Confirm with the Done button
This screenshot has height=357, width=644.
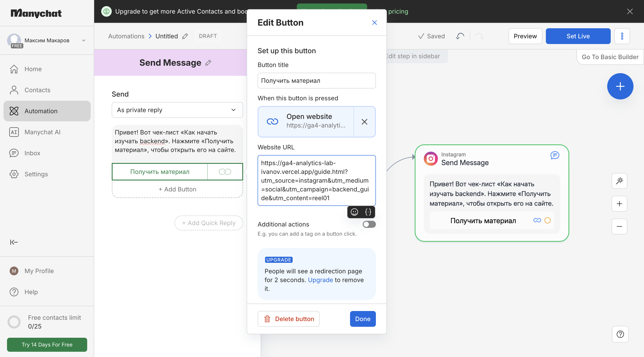click(x=363, y=319)
